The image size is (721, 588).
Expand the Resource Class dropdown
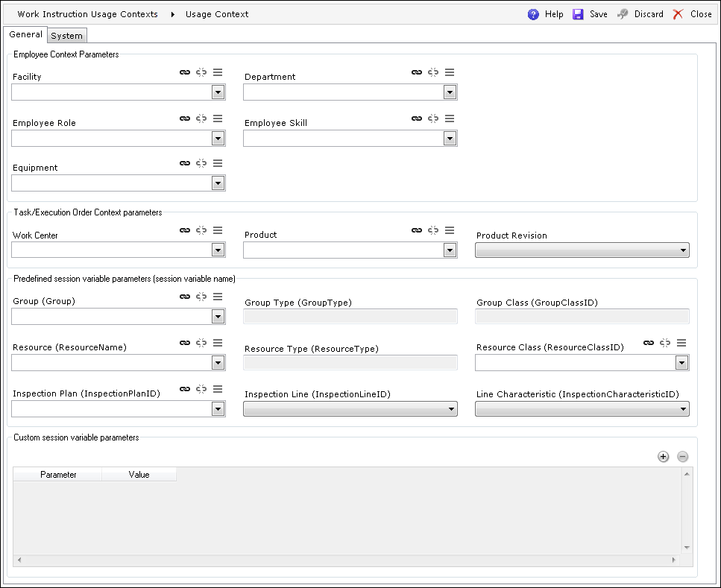click(681, 363)
